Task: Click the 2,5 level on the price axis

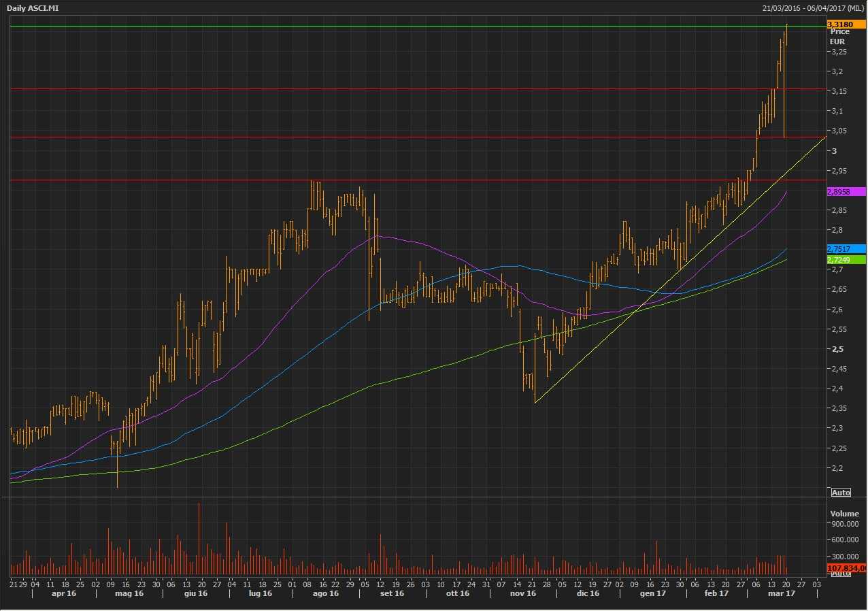Action: point(837,349)
